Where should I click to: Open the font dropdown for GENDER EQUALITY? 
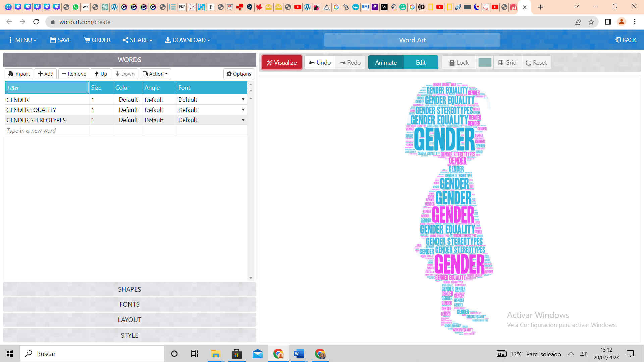(x=243, y=110)
